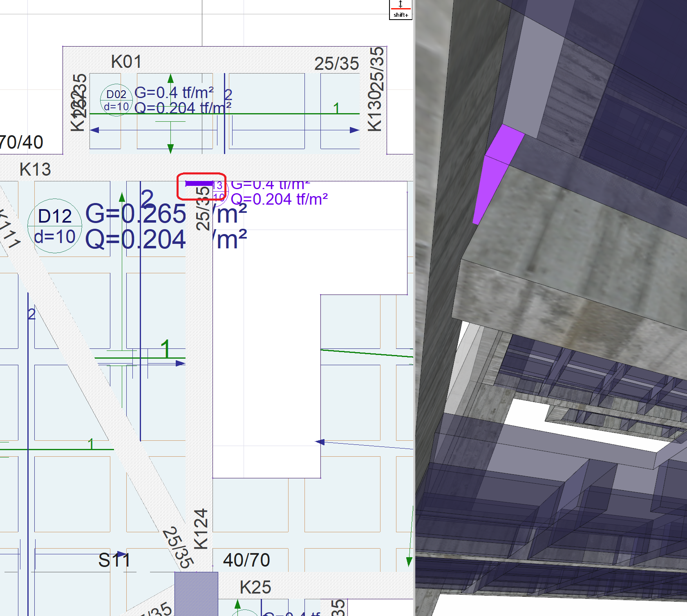Select the large G=0.265 load text

(136, 214)
